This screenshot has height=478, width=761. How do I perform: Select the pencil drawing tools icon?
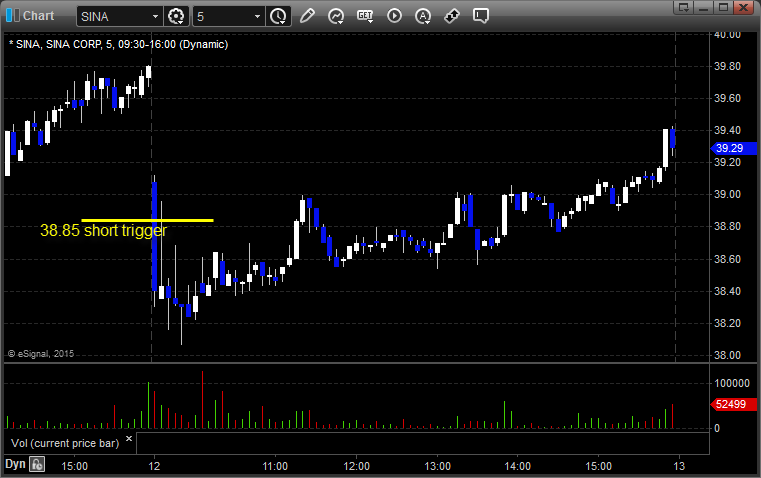[307, 16]
